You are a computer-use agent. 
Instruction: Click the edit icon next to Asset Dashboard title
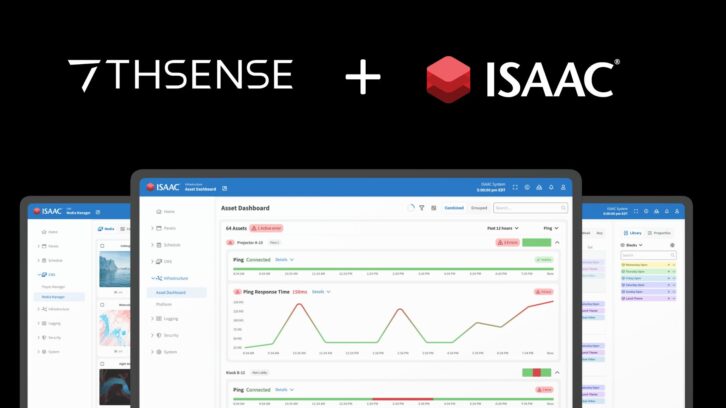(x=225, y=188)
